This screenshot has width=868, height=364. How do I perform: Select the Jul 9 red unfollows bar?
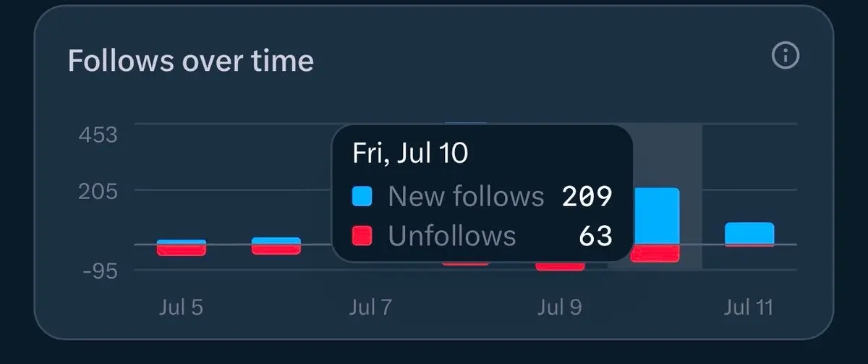click(x=561, y=266)
